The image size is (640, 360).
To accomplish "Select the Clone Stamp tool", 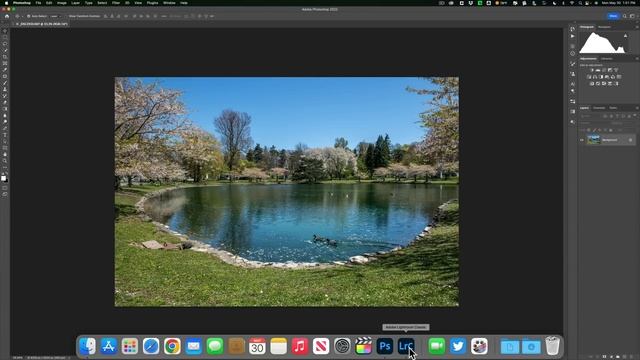I will [5, 89].
